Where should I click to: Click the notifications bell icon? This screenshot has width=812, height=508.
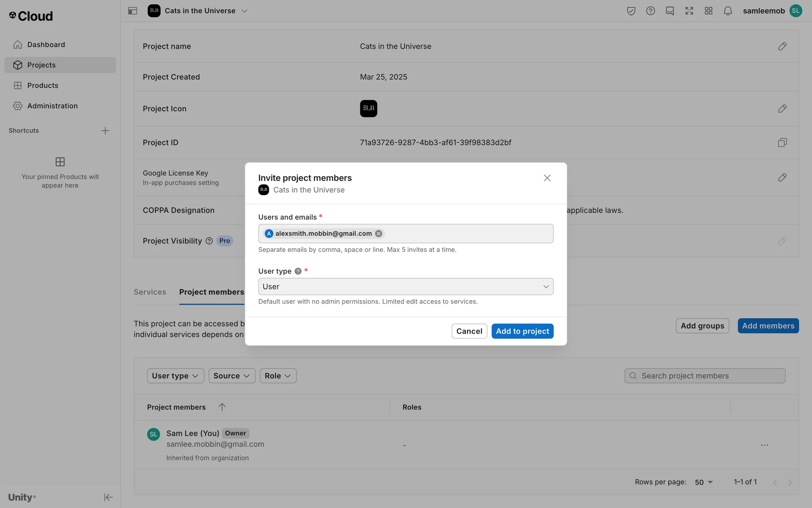tap(727, 11)
